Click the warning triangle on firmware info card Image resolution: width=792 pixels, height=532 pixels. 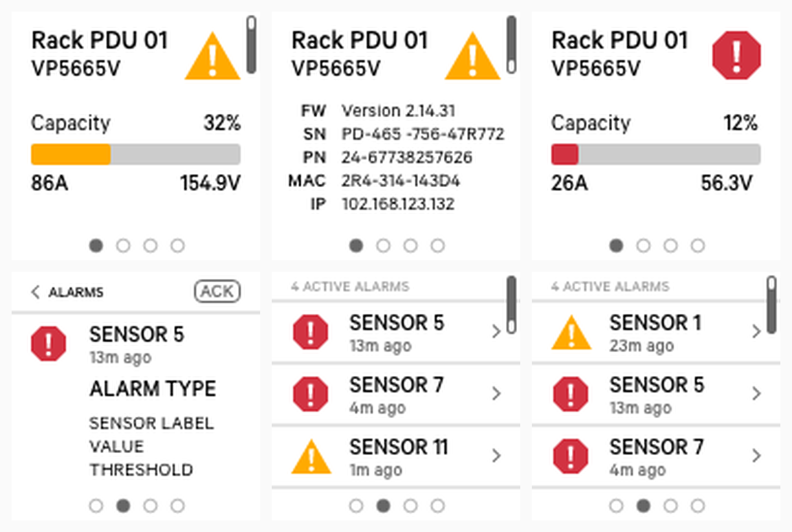(x=472, y=57)
